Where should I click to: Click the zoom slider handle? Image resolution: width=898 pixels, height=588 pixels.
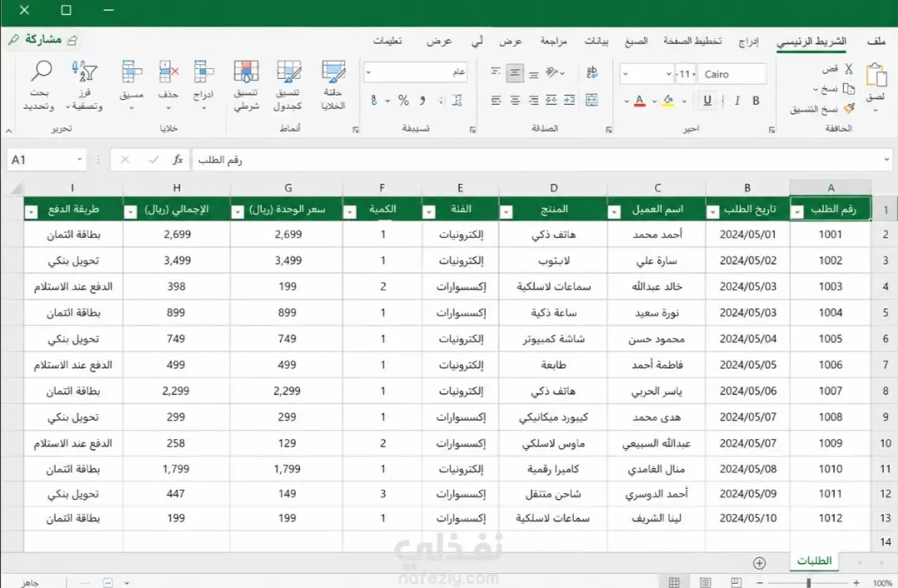(808, 582)
